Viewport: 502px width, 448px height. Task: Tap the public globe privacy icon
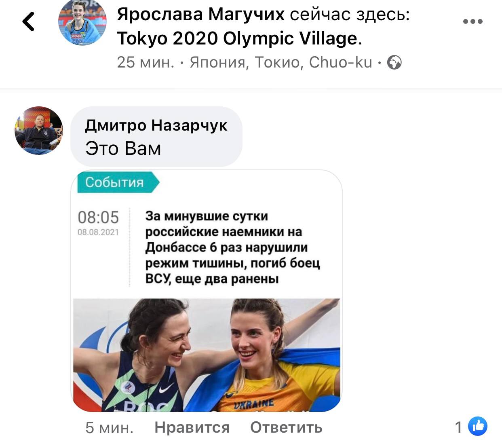point(394,63)
